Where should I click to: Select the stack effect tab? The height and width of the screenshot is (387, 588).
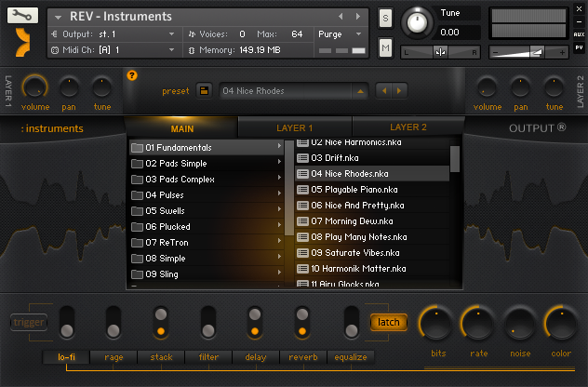click(x=161, y=357)
